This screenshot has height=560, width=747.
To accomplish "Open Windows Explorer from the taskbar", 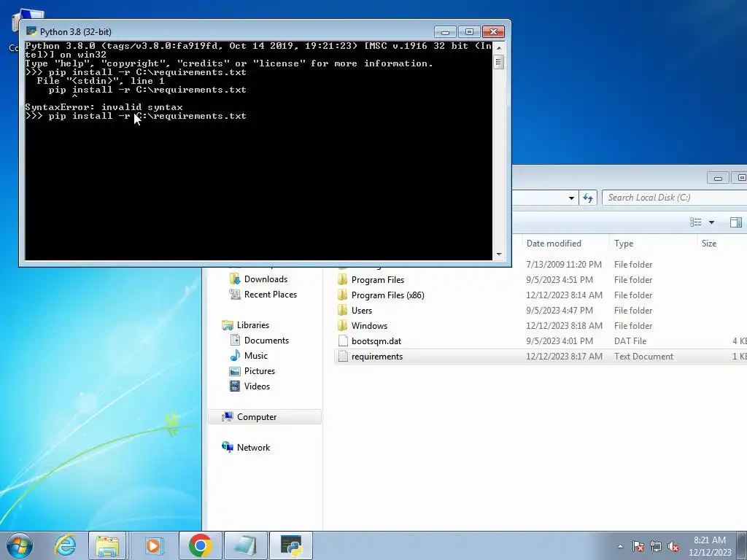I will point(107,545).
